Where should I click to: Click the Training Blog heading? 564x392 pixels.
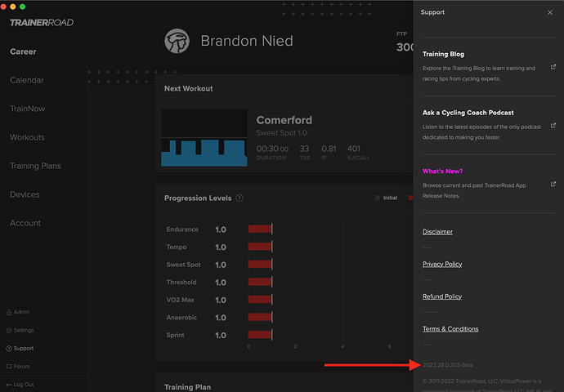pos(443,54)
